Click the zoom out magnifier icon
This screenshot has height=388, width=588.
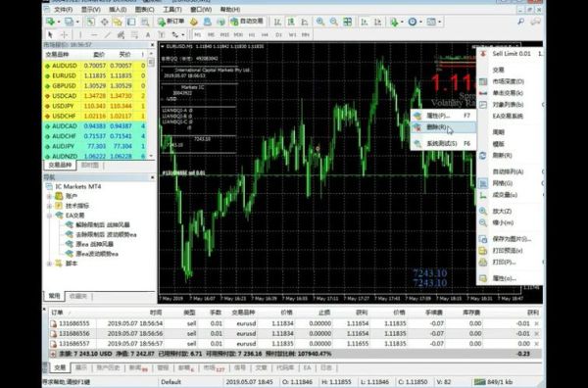point(333,22)
